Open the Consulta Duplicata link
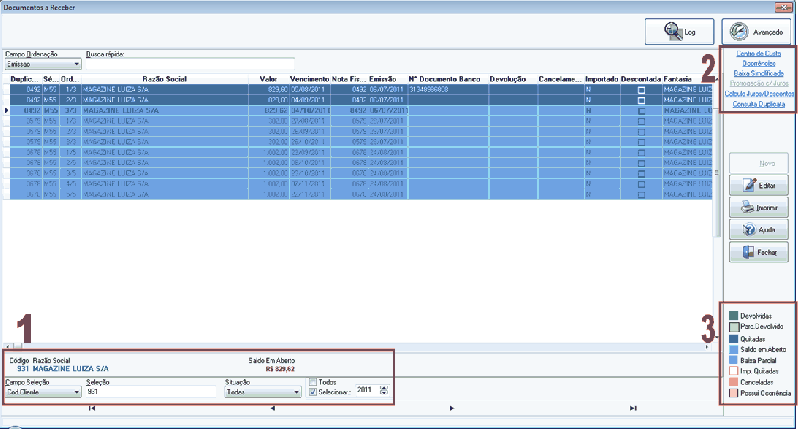 [759, 104]
